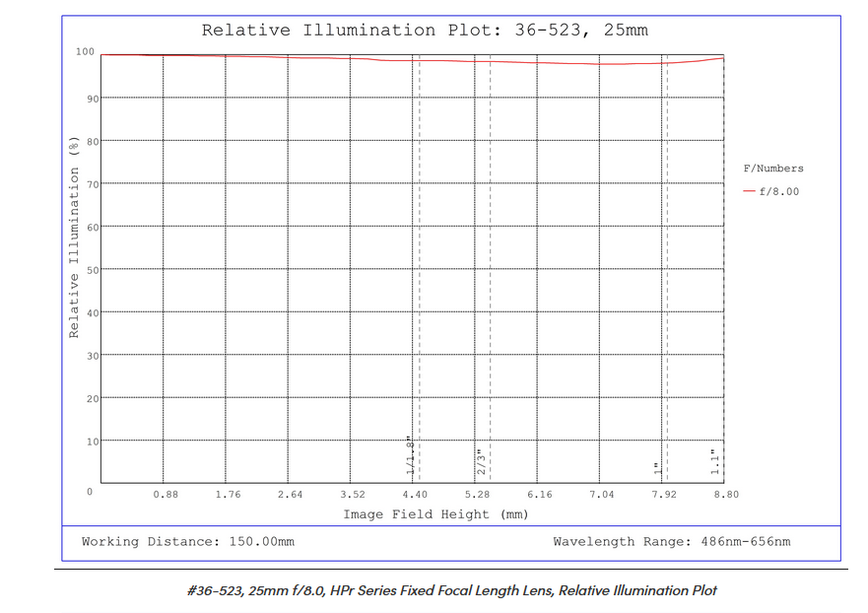Select the f/8.00 legend label
This screenshot has width=868, height=613.
click(778, 191)
